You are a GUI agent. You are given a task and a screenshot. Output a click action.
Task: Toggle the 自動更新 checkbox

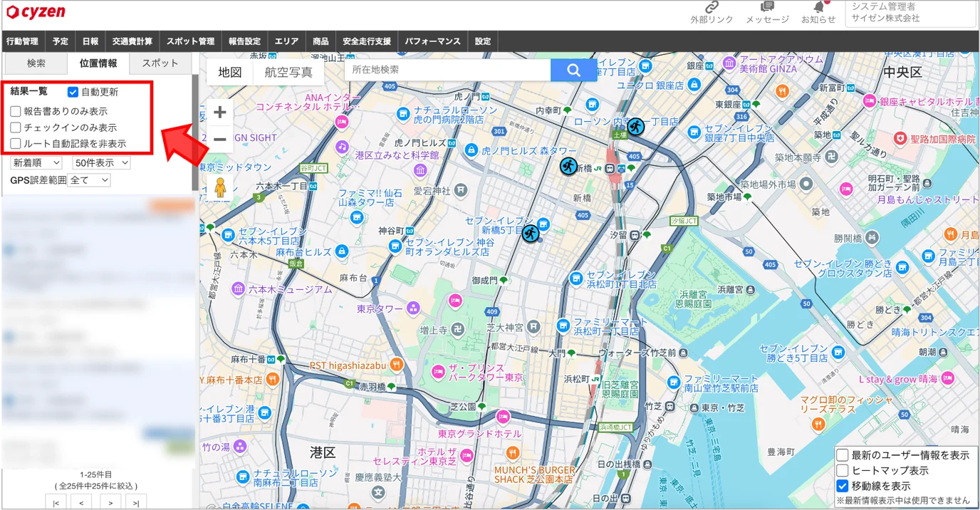point(73,92)
